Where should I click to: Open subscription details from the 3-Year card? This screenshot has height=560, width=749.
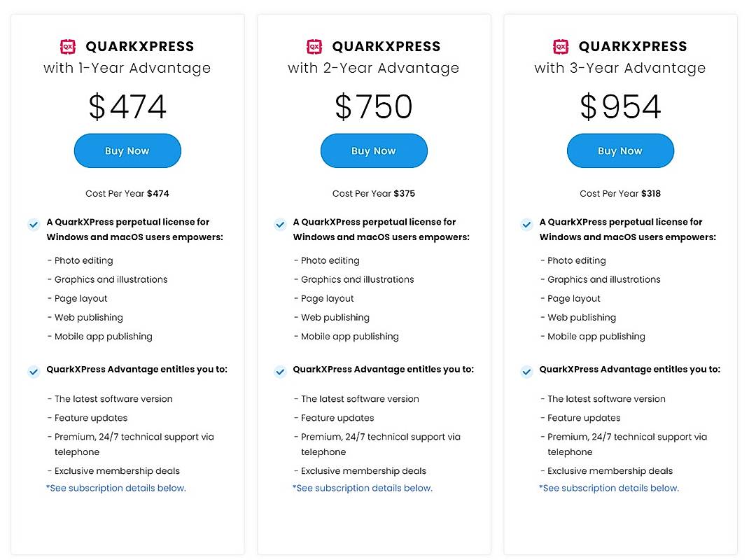click(609, 488)
